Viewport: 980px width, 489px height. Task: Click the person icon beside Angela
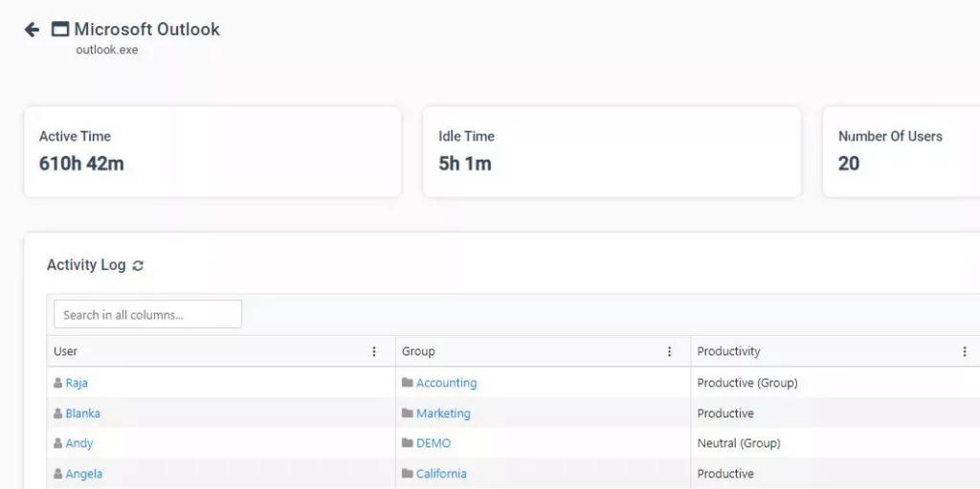tap(58, 474)
